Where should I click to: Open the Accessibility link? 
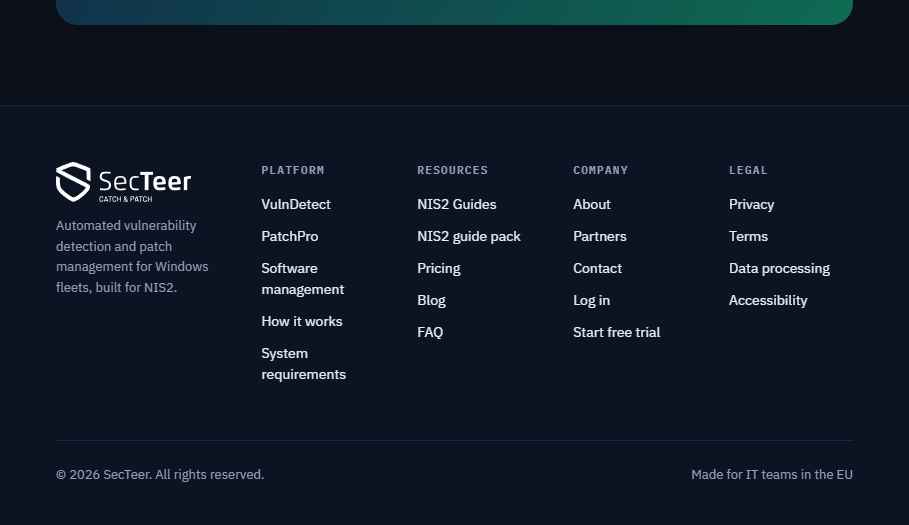768,300
